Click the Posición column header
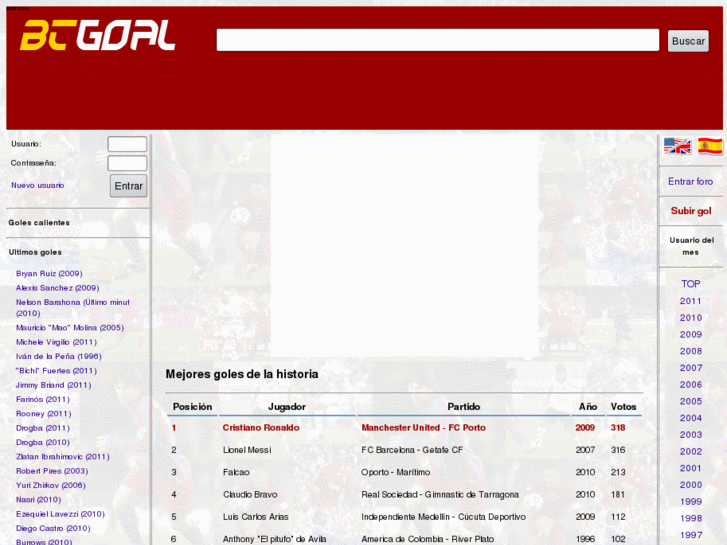The image size is (727, 545). [x=192, y=407]
